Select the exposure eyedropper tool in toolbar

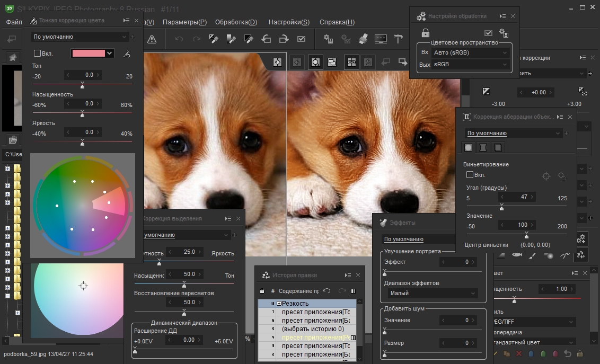[x=214, y=39]
